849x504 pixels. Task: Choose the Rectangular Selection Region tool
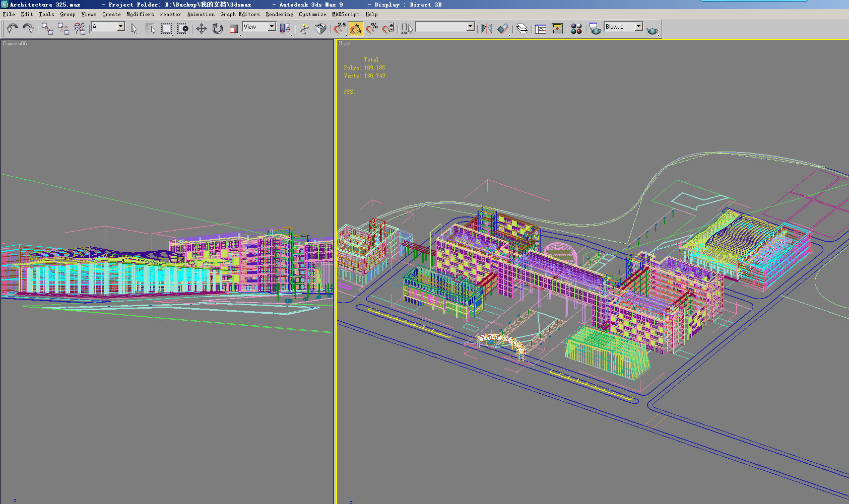click(166, 29)
